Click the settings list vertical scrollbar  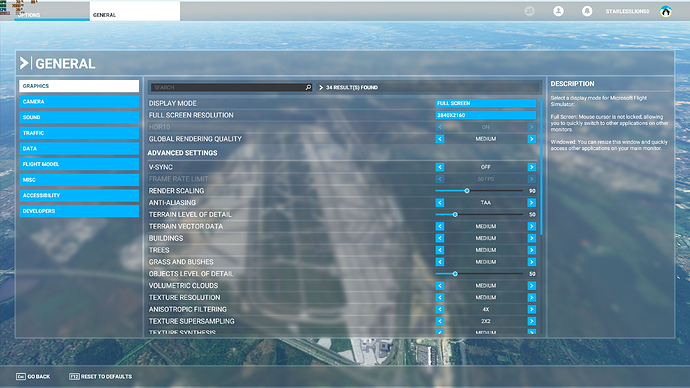point(541,167)
